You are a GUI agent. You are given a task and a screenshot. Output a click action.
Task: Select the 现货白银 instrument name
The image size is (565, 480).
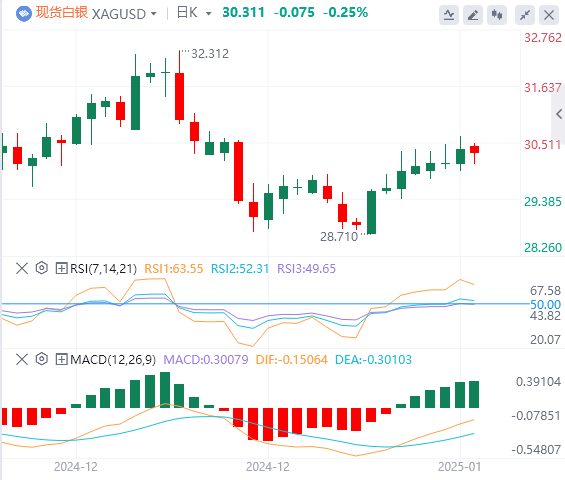click(x=62, y=13)
